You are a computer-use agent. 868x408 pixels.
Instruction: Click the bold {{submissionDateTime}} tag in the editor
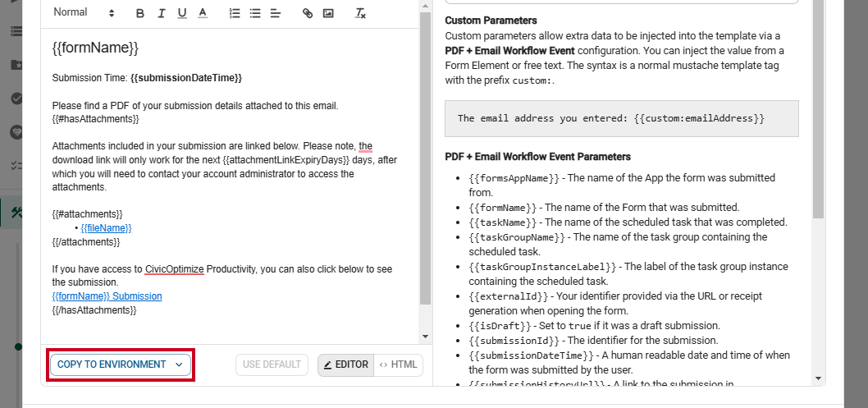[x=186, y=78]
